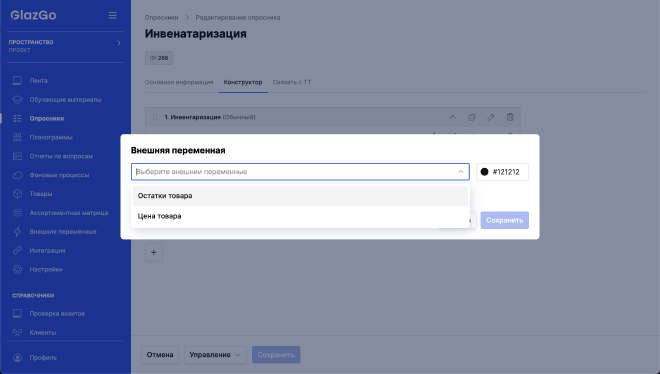Open Внешние переменные lightning icon
The height and width of the screenshot is (374, 660).
(x=17, y=231)
